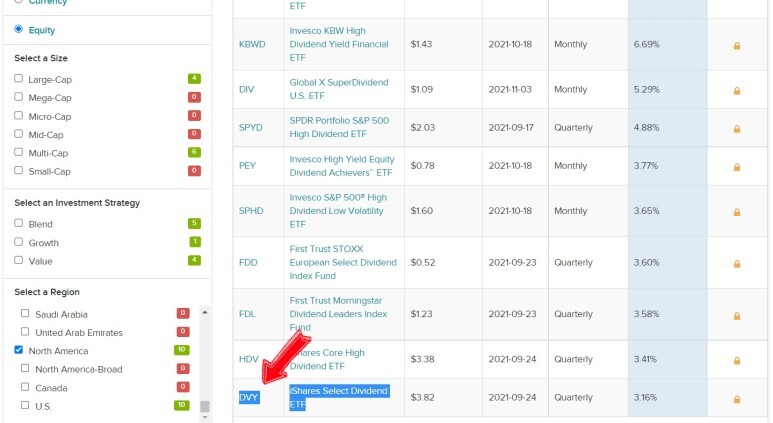The image size is (773, 423).
Task: Click the green count badge beside Large-Cap
Action: tap(194, 78)
